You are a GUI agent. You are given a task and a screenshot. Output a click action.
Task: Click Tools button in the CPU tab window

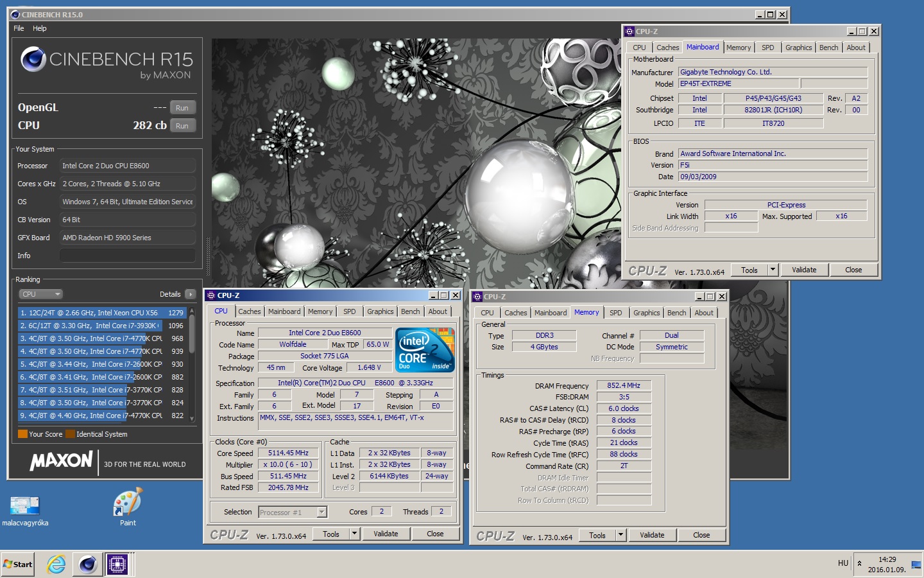331,534
